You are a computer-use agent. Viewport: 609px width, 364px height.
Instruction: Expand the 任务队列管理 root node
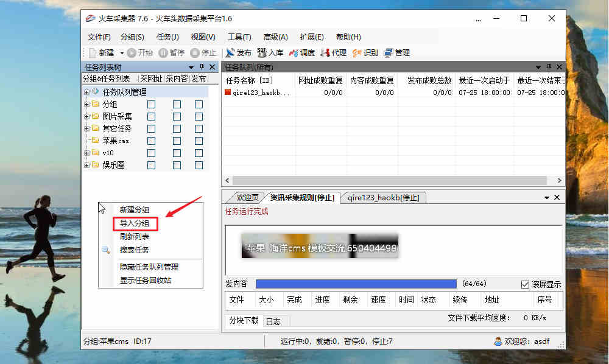[x=86, y=91]
